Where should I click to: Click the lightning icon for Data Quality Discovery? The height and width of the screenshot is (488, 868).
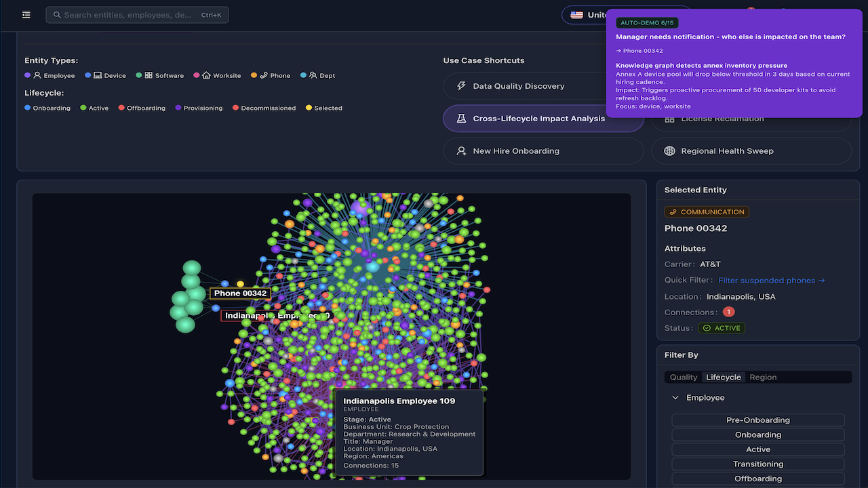(462, 86)
